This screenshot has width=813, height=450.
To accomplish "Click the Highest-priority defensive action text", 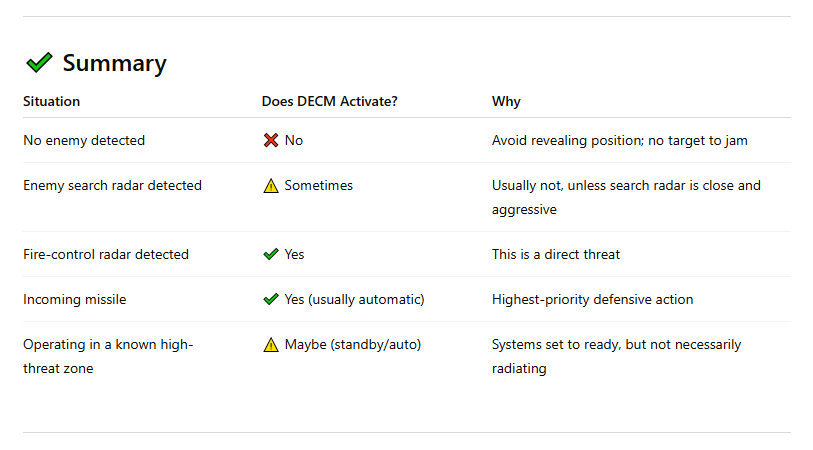I will tap(592, 300).
